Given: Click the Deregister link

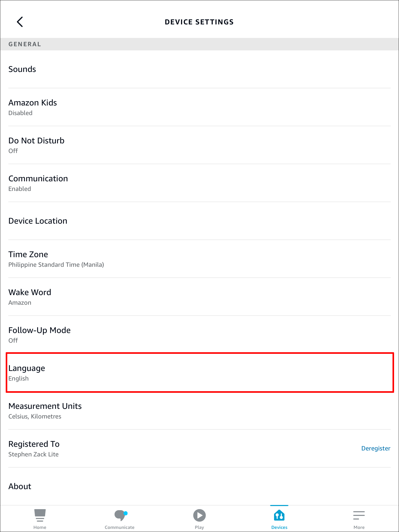Looking at the screenshot, I should (376, 448).
